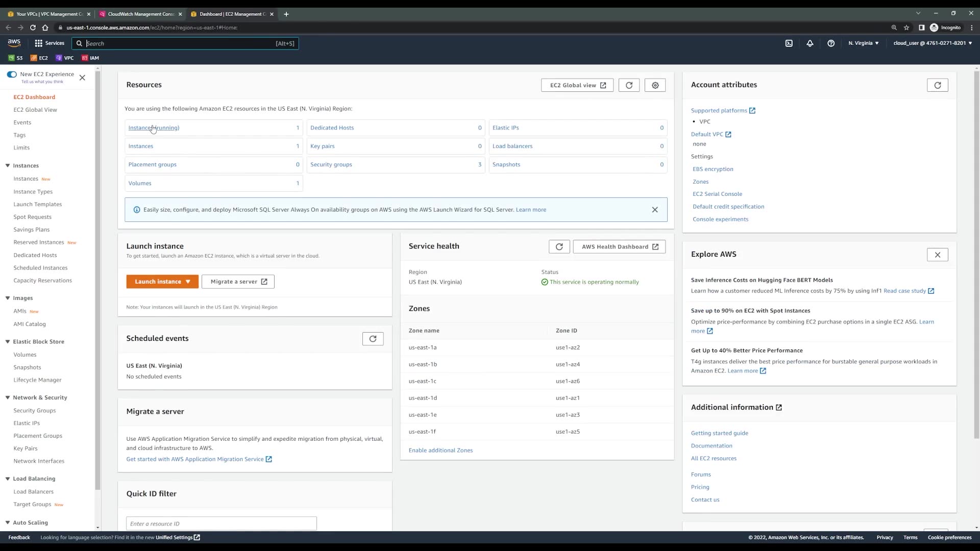Refresh the Scheduled events panel
The height and width of the screenshot is (551, 980).
[373, 339]
